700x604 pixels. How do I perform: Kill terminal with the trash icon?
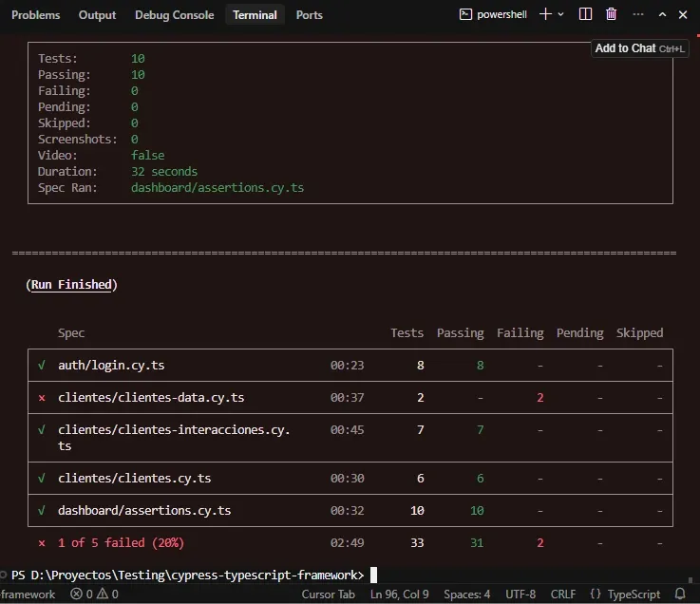[x=611, y=14]
